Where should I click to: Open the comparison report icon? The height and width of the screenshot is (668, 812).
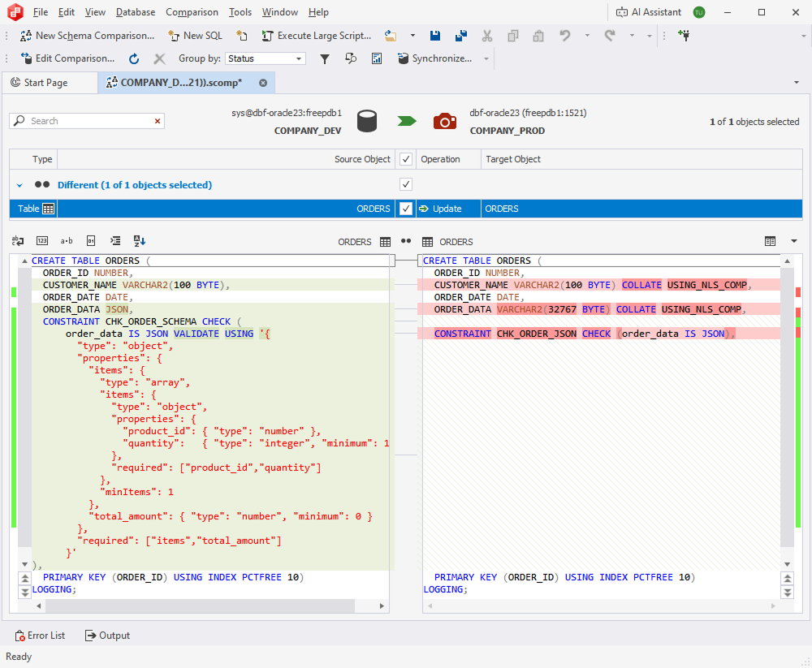pos(377,58)
